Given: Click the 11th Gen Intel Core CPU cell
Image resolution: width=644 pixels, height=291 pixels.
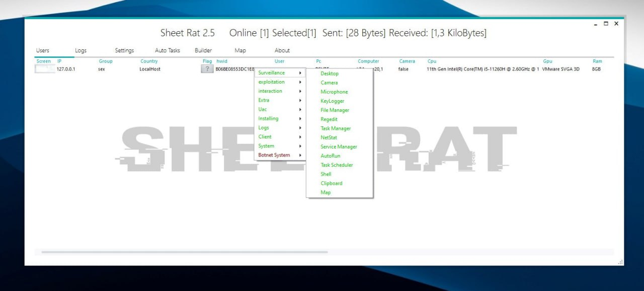Looking at the screenshot, I should click(483, 69).
